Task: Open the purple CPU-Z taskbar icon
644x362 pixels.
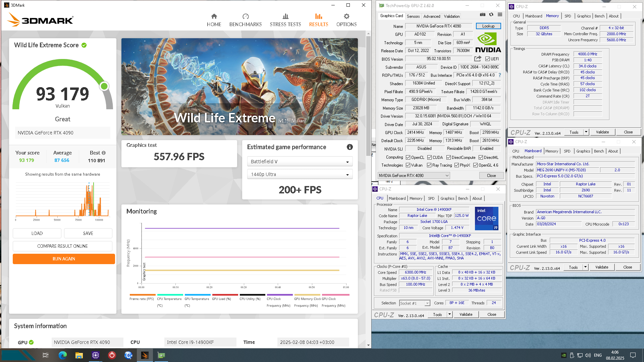Action: 96,355
